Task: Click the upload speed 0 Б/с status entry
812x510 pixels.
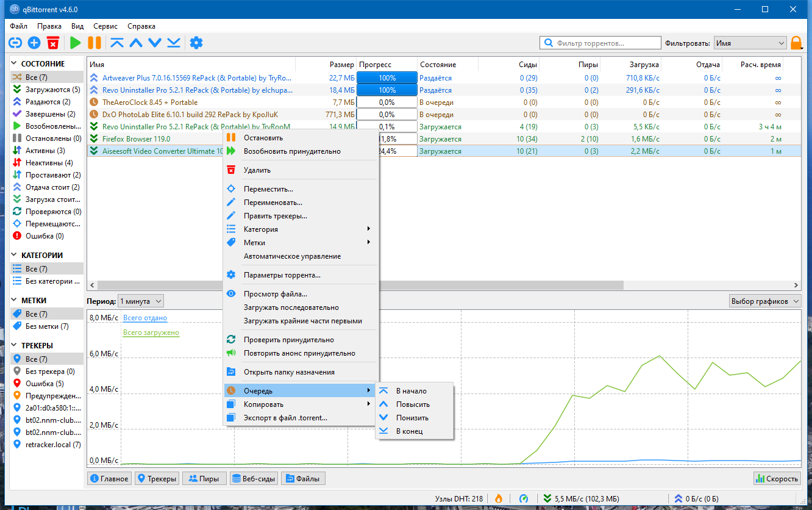Action: [x=697, y=498]
